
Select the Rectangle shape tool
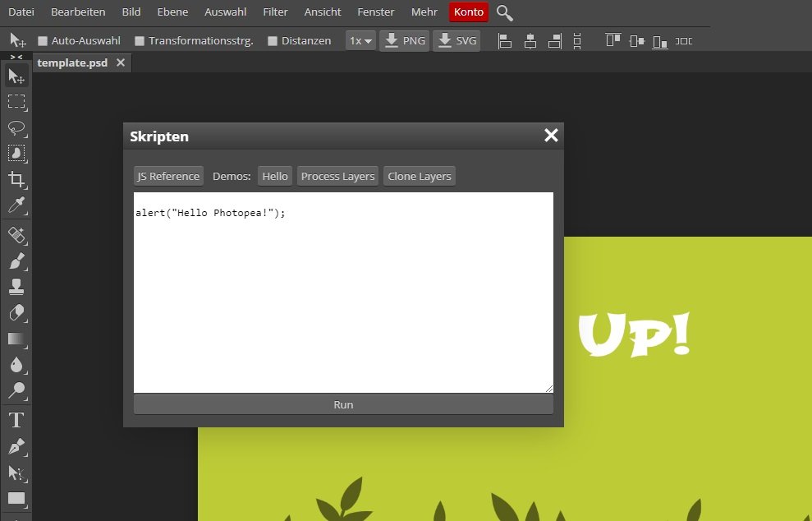click(x=16, y=499)
